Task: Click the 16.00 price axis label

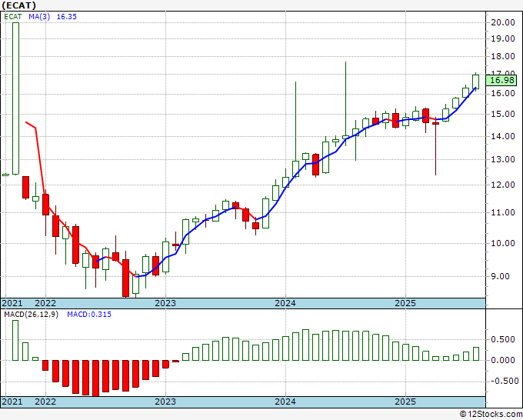Action: click(x=503, y=93)
